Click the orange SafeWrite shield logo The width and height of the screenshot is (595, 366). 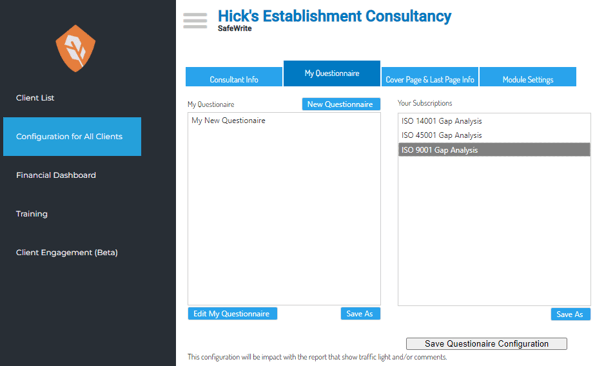tap(76, 49)
